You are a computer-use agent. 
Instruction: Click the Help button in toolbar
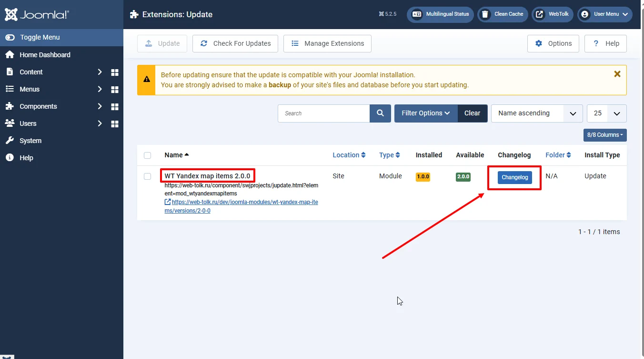tap(605, 43)
